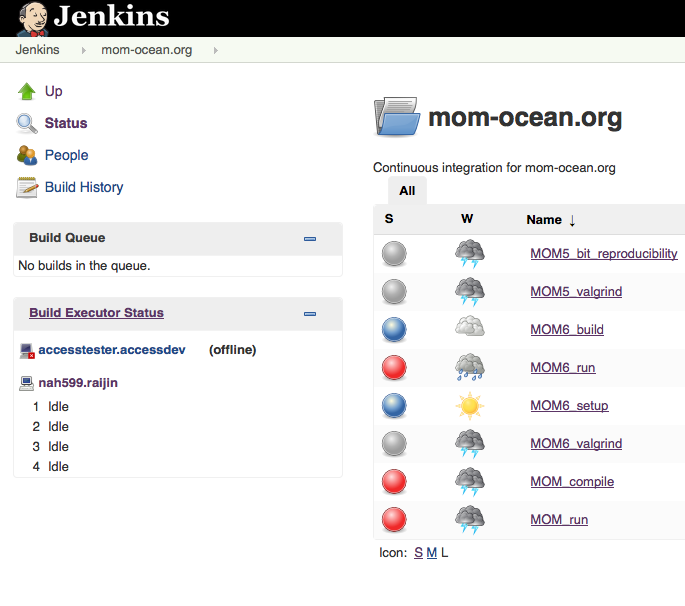Click rainy weather icon for MOM6_run
Screen dimensions: 685x606
pos(470,367)
